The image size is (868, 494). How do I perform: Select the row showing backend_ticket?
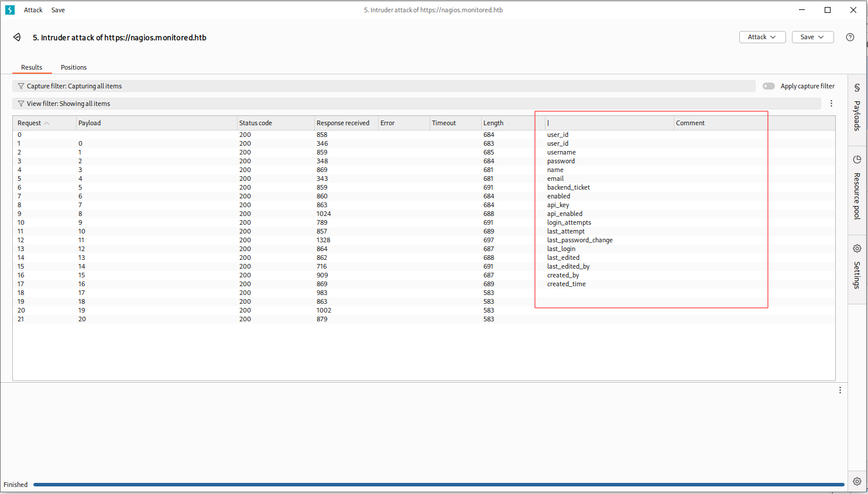point(424,187)
